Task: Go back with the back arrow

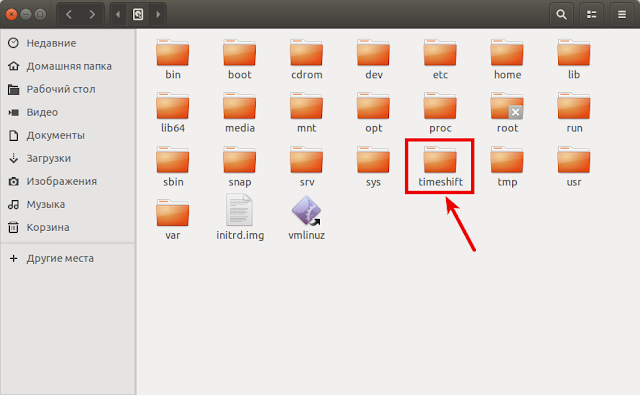Action: coord(69,14)
